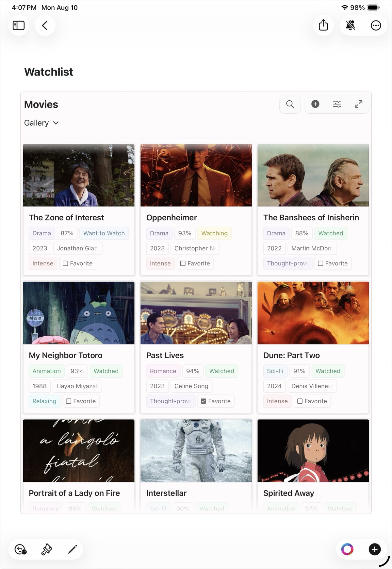The image size is (392, 569).
Task: Click the 2024 year field
Action: click(274, 386)
